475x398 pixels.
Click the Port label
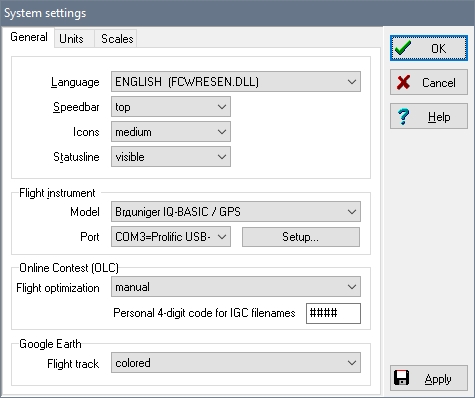(x=90, y=237)
